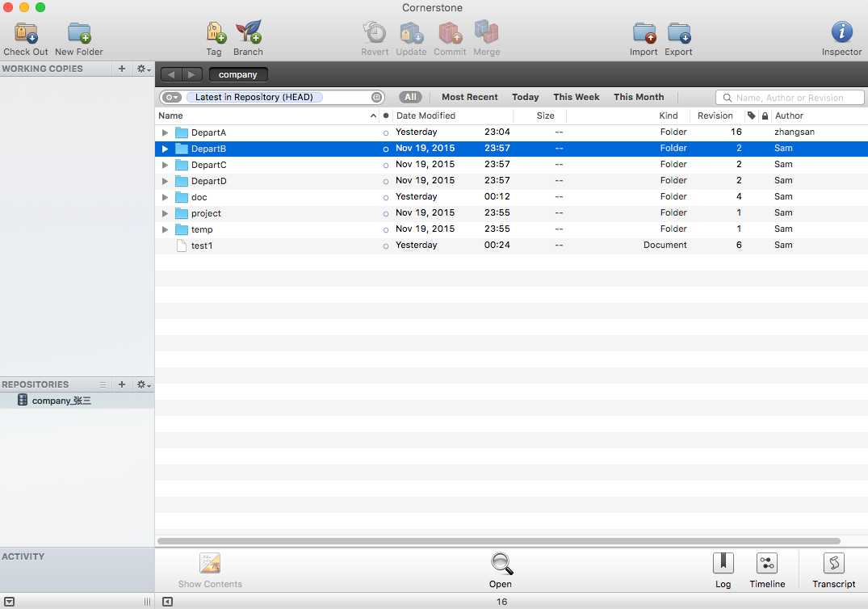Go back with navigation arrow

[171, 74]
